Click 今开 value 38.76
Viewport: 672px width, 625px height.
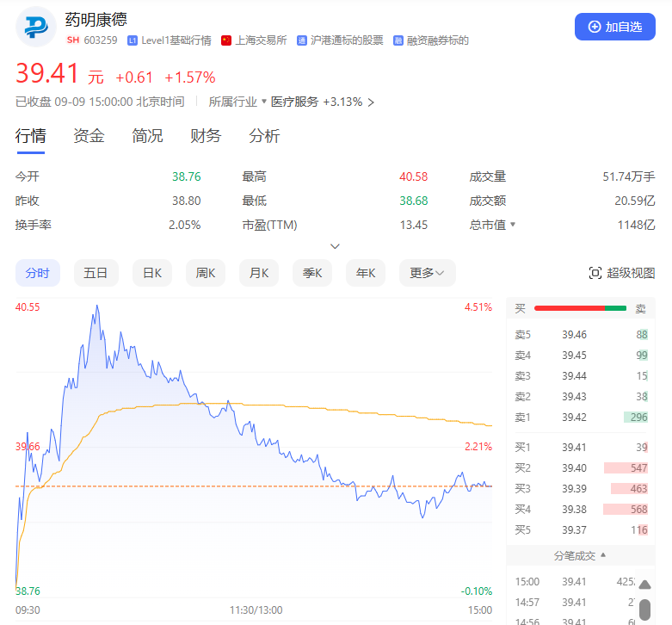point(187,176)
